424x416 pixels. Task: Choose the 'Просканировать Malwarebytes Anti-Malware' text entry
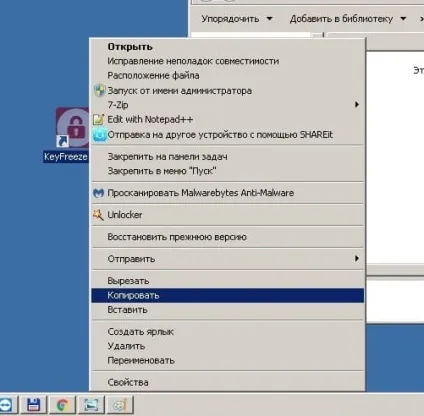click(201, 193)
